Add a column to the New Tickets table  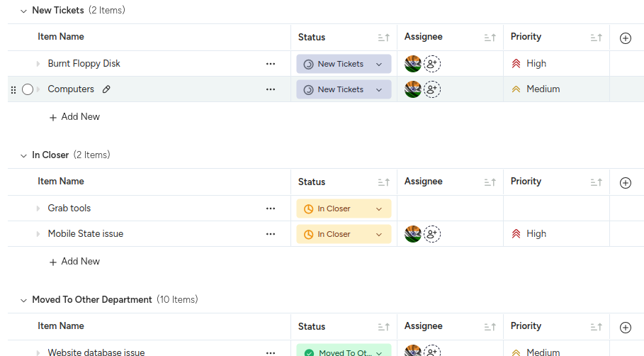pos(625,38)
